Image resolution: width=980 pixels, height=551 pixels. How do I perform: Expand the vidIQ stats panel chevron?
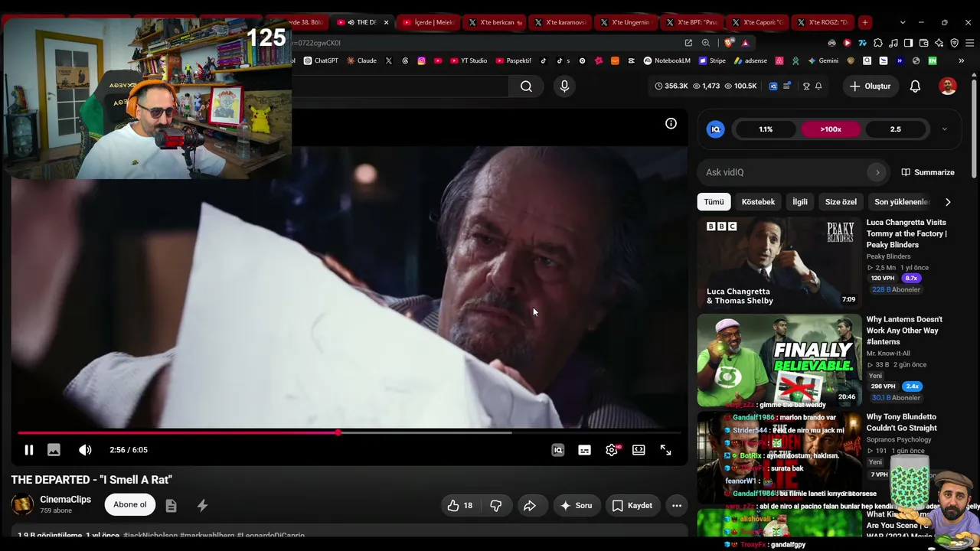tap(944, 129)
